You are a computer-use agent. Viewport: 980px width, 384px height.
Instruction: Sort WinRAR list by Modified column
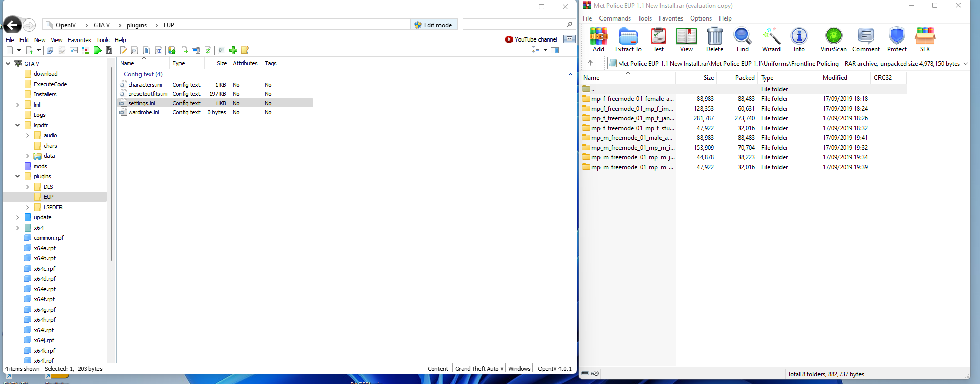click(x=845, y=78)
